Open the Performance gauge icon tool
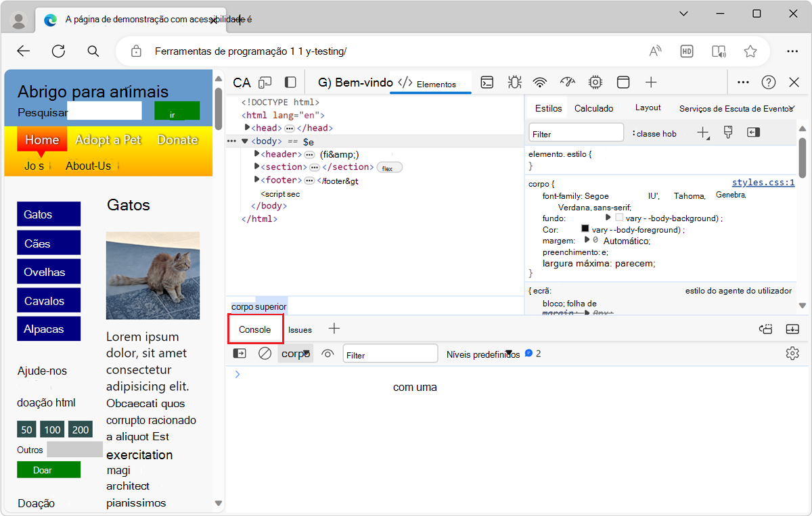The image size is (812, 516). [x=568, y=83]
